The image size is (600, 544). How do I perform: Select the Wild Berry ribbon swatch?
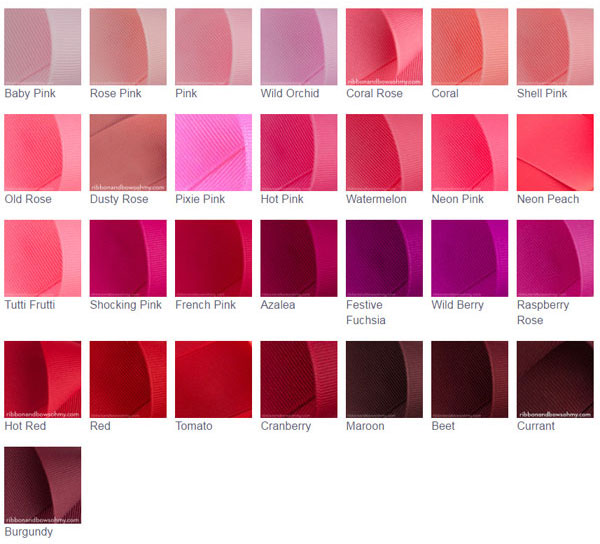[x=470, y=258]
